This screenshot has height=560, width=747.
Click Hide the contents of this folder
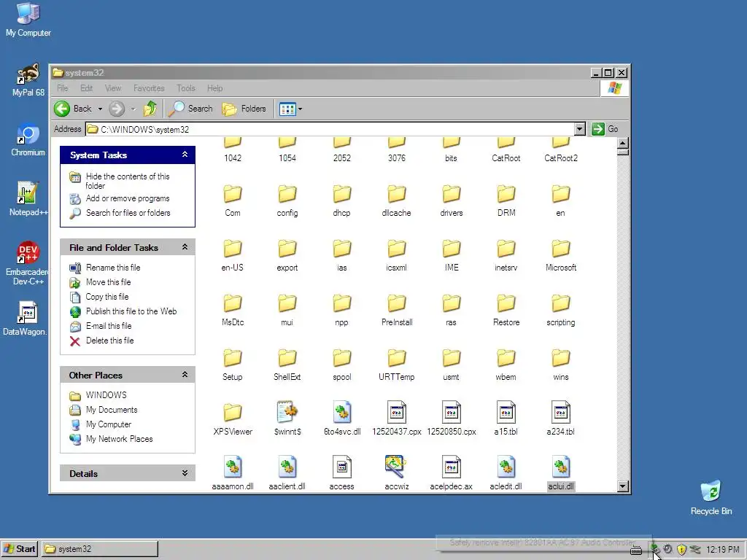point(127,181)
